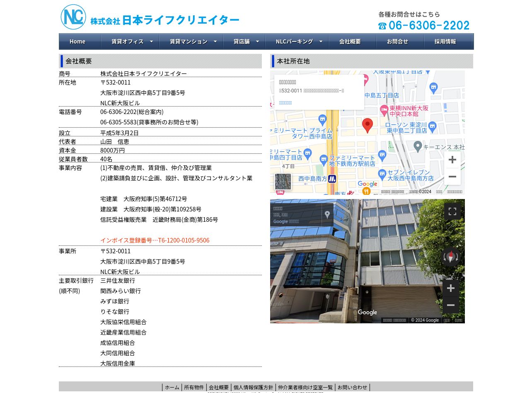Click FamilyMart Nakajima 4-chome store marker
This screenshot has width=532, height=393.
point(307,153)
